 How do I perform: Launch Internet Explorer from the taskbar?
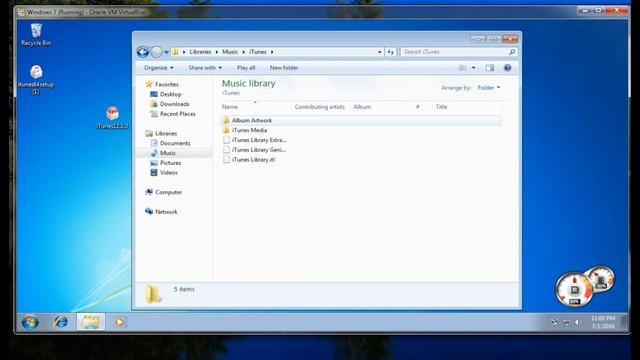click(61, 322)
